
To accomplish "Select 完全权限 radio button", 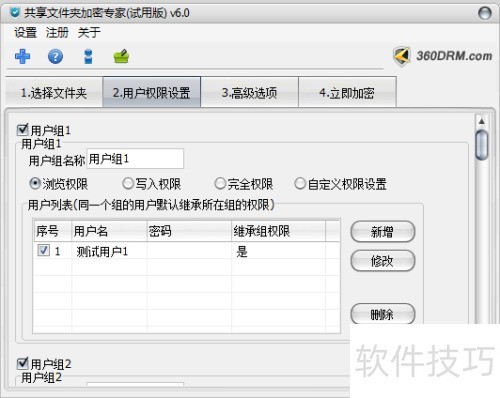I will [220, 184].
